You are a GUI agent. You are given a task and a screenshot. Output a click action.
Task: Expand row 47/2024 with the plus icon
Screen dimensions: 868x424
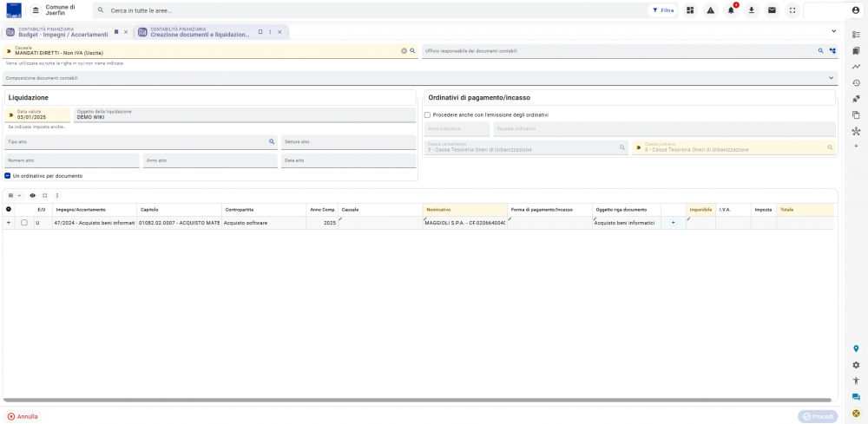[9, 223]
